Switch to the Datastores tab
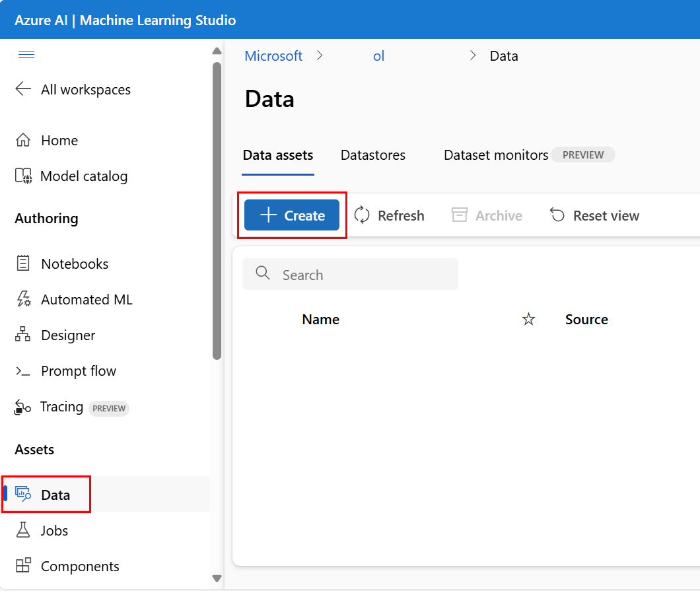The height and width of the screenshot is (591, 700). click(x=372, y=155)
